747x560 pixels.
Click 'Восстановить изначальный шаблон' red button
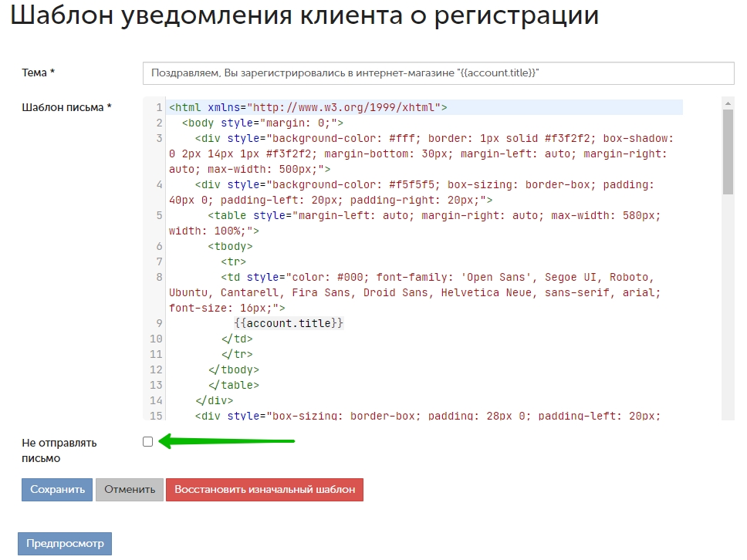pos(265,490)
